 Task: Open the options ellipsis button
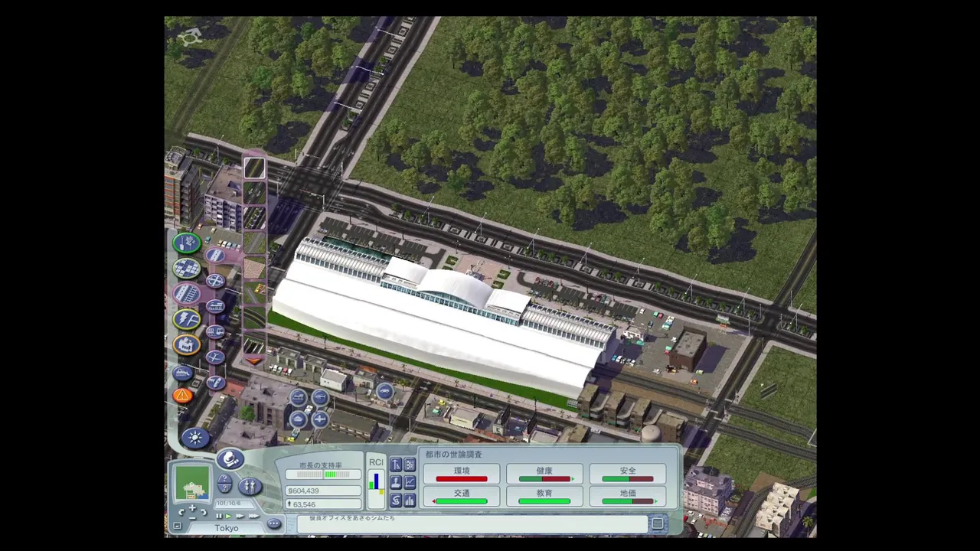coord(274,524)
